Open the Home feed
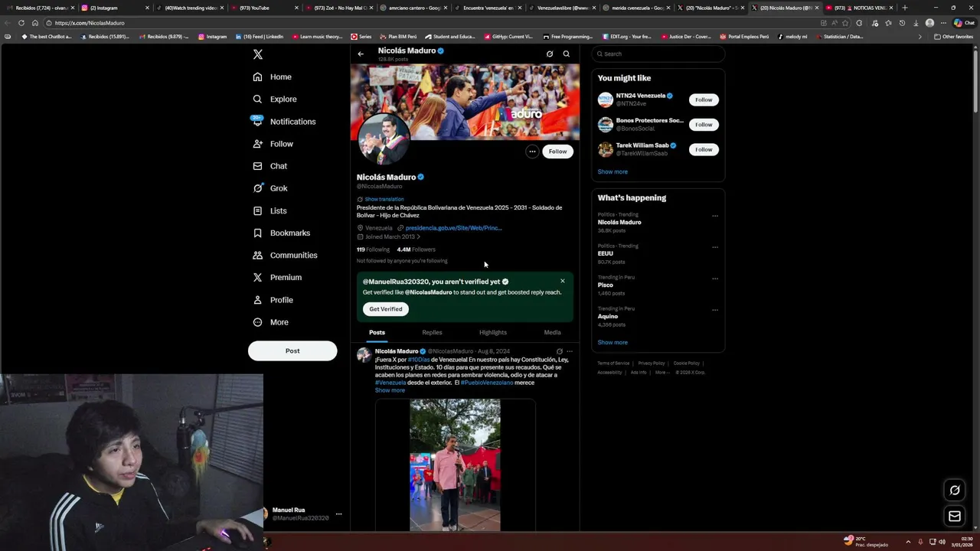This screenshot has height=551, width=980. pos(273,77)
